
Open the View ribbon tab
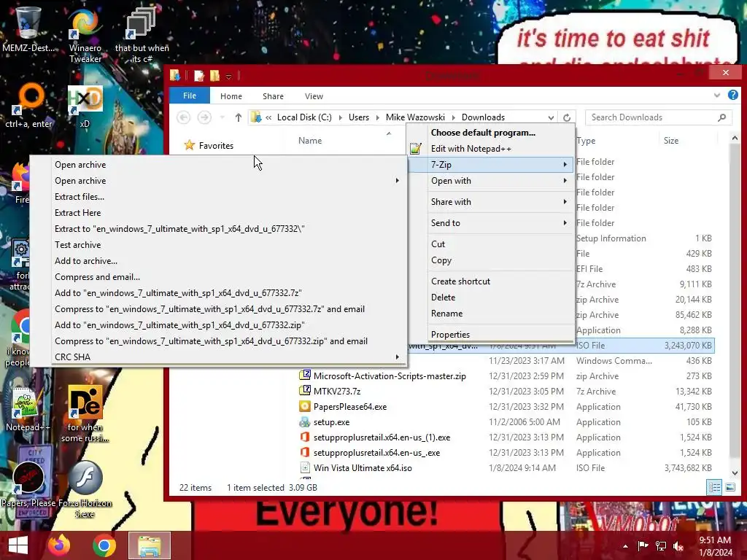(314, 96)
